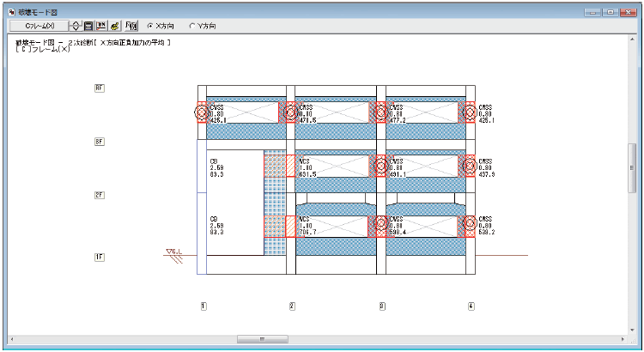Open the 凡例 legend icon
644x352 pixels.
pos(131,26)
